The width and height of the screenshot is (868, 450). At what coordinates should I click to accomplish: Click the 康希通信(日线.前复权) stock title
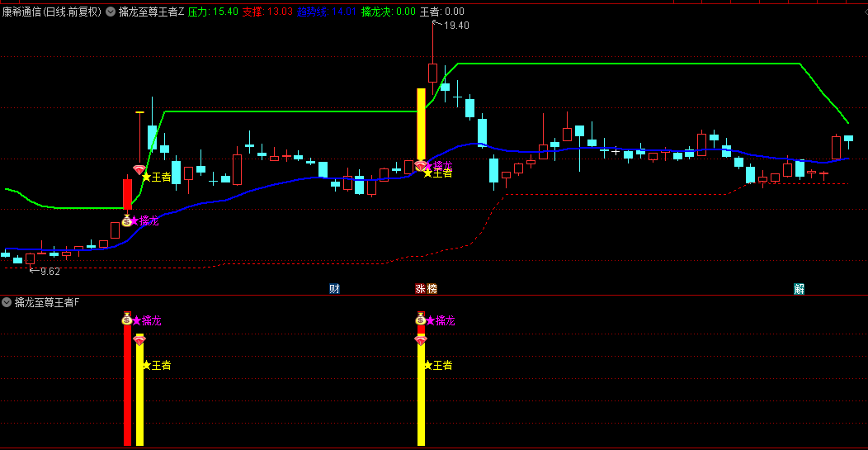tap(52, 11)
